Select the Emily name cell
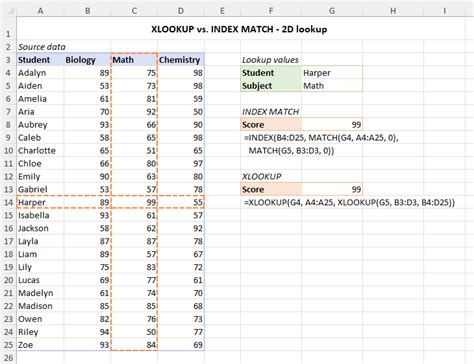 (x=40, y=177)
